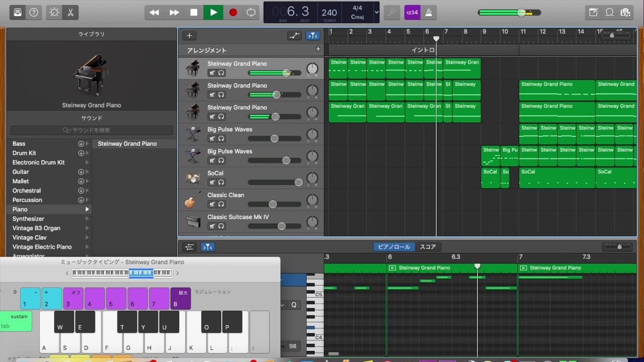644x362 pixels.
Task: Rewind the project
Action: [154, 13]
